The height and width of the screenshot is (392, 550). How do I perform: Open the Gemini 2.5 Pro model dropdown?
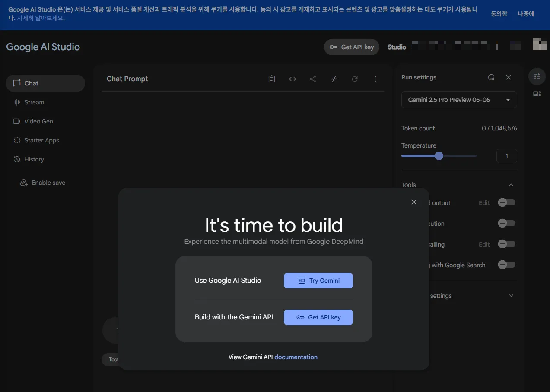459,100
